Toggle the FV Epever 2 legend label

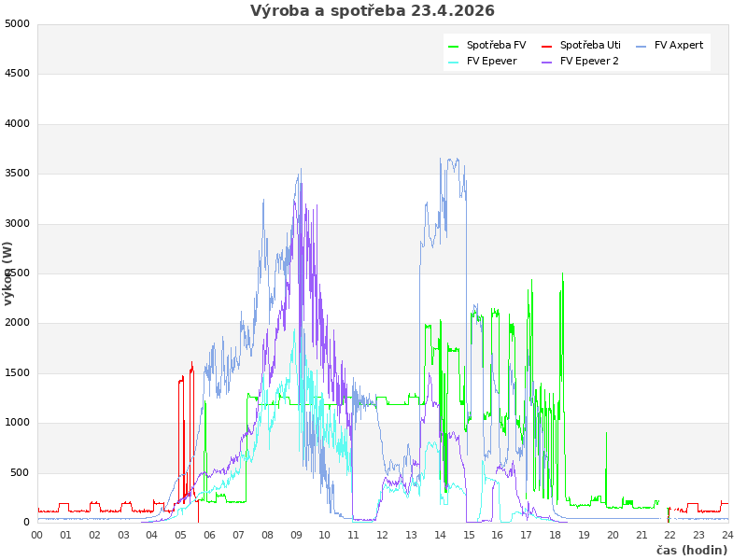[589, 61]
